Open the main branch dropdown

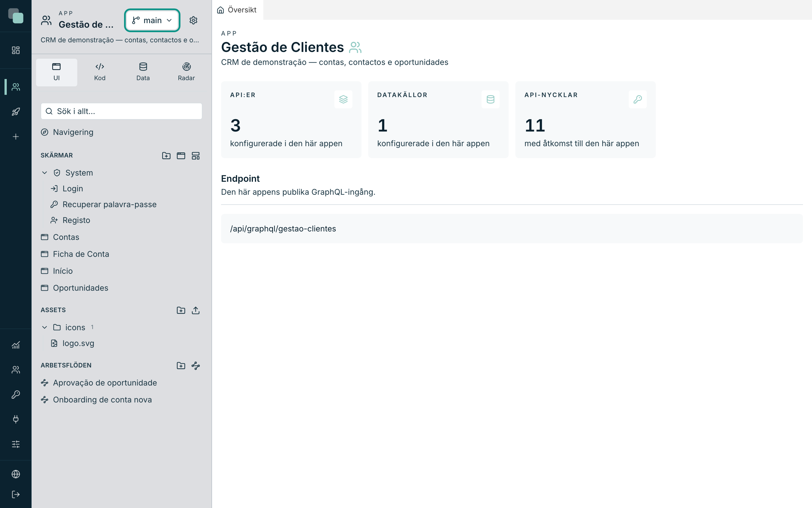pos(152,21)
